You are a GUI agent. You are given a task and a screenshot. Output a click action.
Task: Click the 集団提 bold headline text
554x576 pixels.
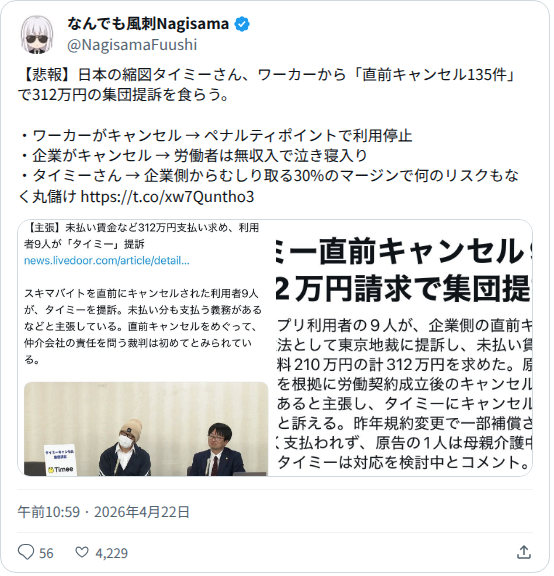488,291
